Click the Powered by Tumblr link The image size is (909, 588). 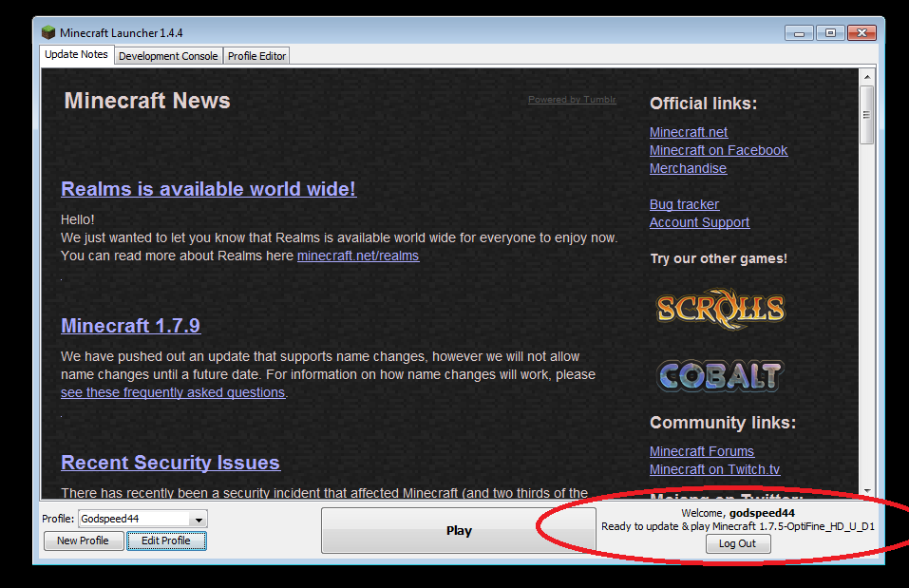572,100
